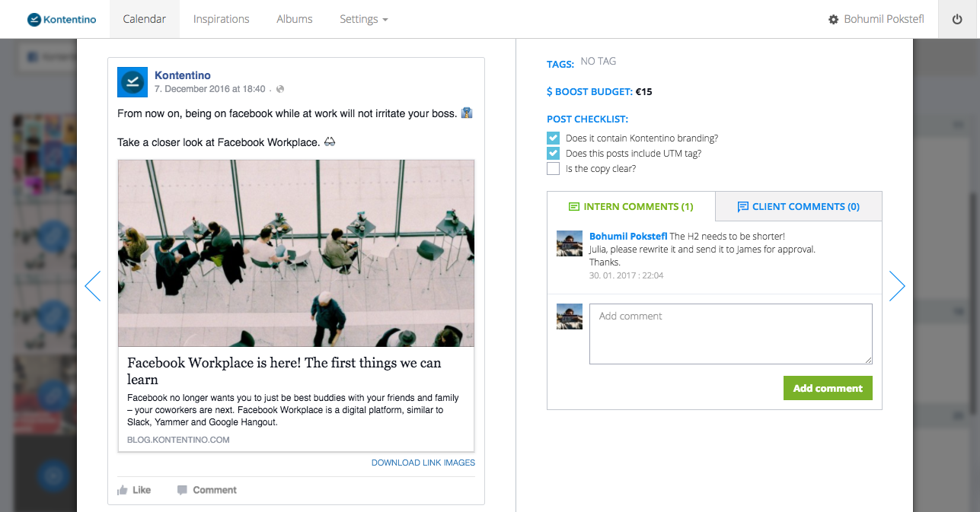The image size is (980, 512).
Task: Check 'Is the copy clear?' box
Action: pyautogui.click(x=553, y=169)
